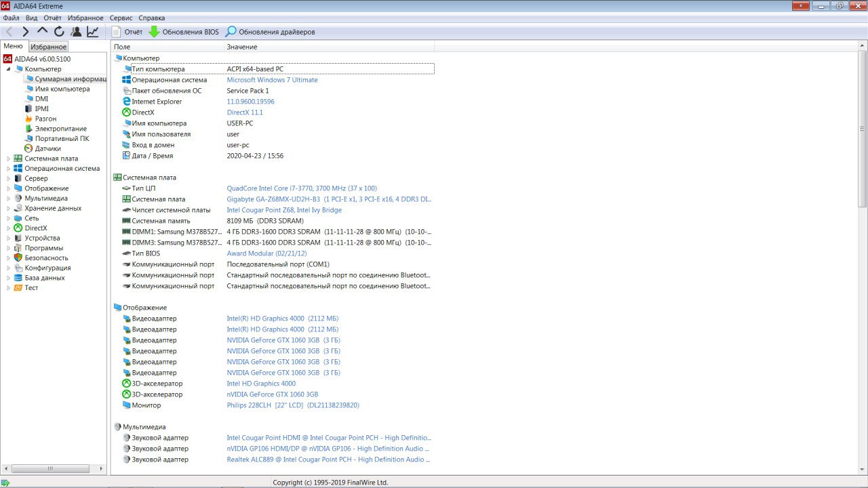This screenshot has width=868, height=488.
Task: Open the DirectX 11.1 link
Action: (x=245, y=113)
